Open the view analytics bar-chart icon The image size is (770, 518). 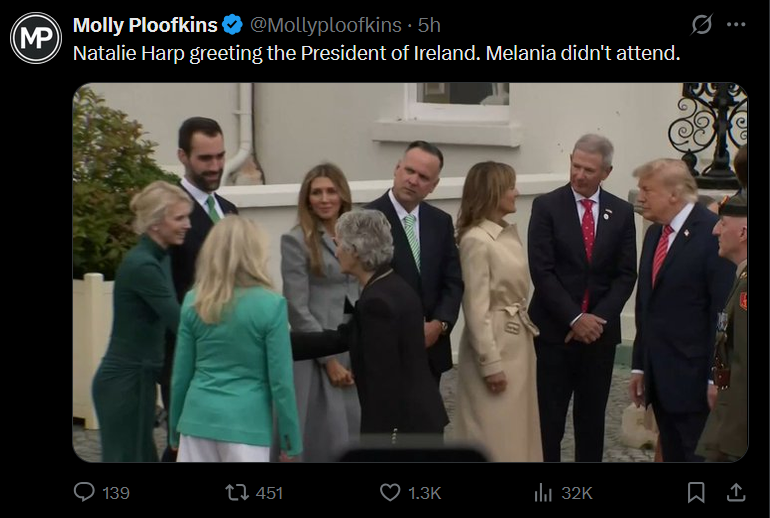[543, 492]
